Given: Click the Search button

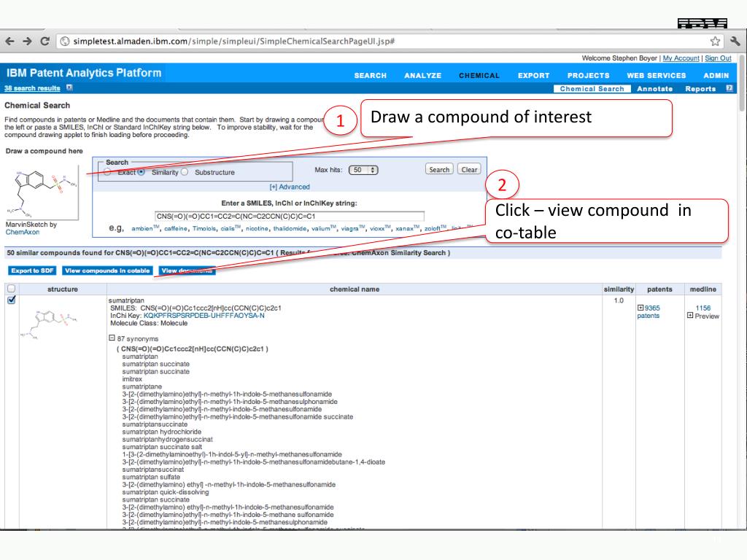Looking at the screenshot, I should (x=438, y=169).
